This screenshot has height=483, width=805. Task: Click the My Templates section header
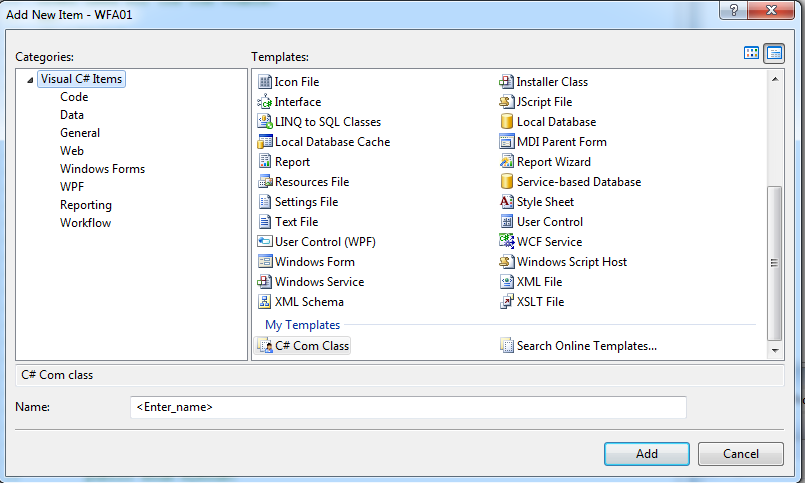(x=302, y=325)
